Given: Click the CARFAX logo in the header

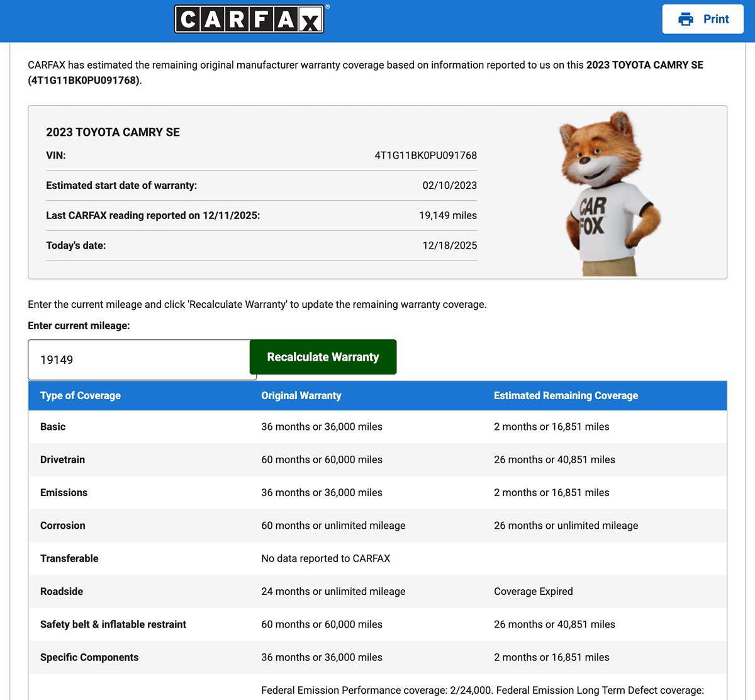Looking at the screenshot, I should [x=249, y=19].
